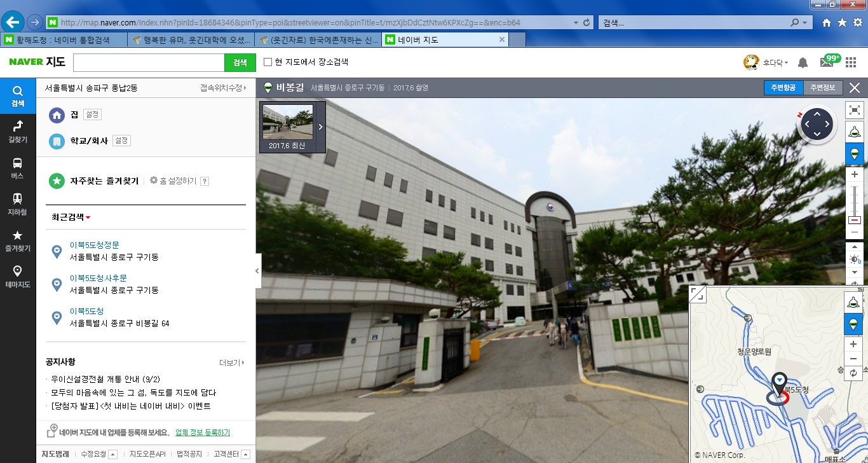The image size is (868, 463).
Task: Open the 이북5도청정문 recent search link
Action: point(95,245)
